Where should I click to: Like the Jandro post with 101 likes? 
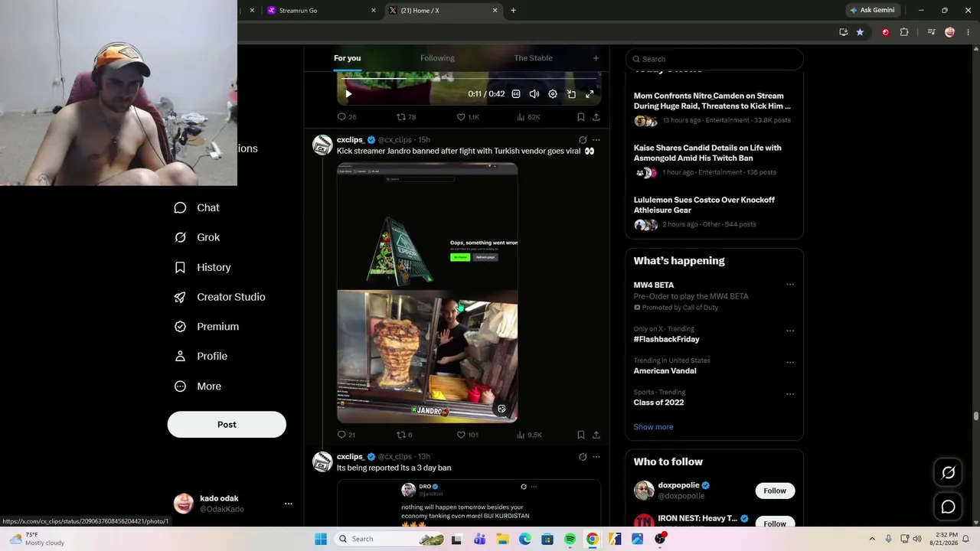[x=468, y=435]
